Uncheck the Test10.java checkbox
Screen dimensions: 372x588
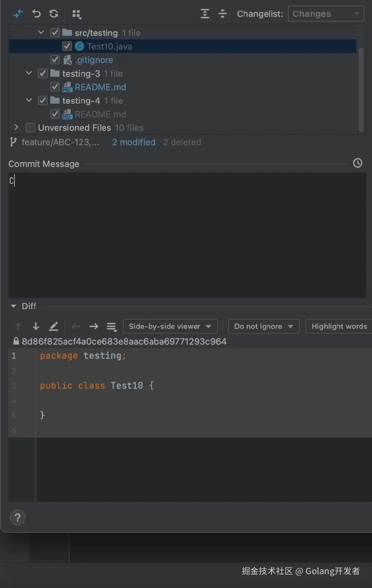tap(67, 46)
